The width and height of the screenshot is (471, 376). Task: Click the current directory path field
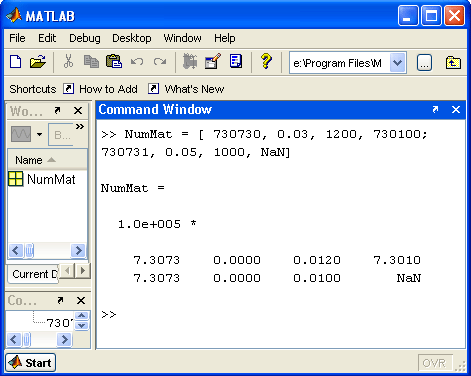[340, 63]
